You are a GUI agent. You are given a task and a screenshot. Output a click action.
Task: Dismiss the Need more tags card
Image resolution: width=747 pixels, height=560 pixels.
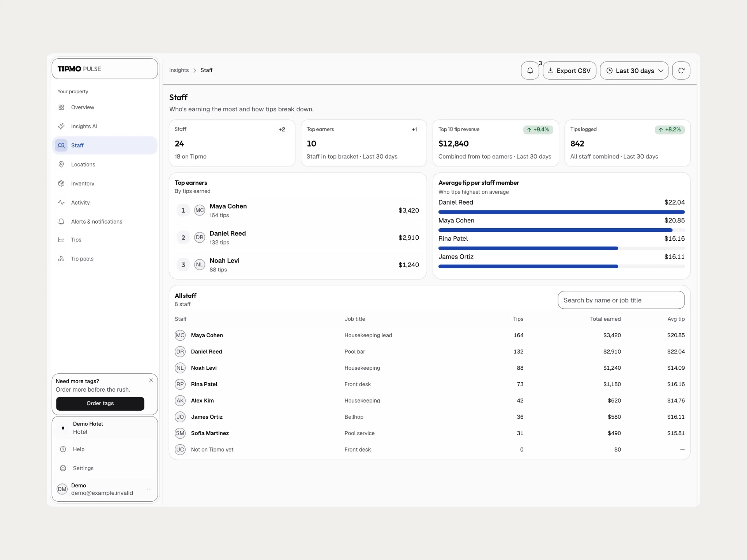click(151, 380)
